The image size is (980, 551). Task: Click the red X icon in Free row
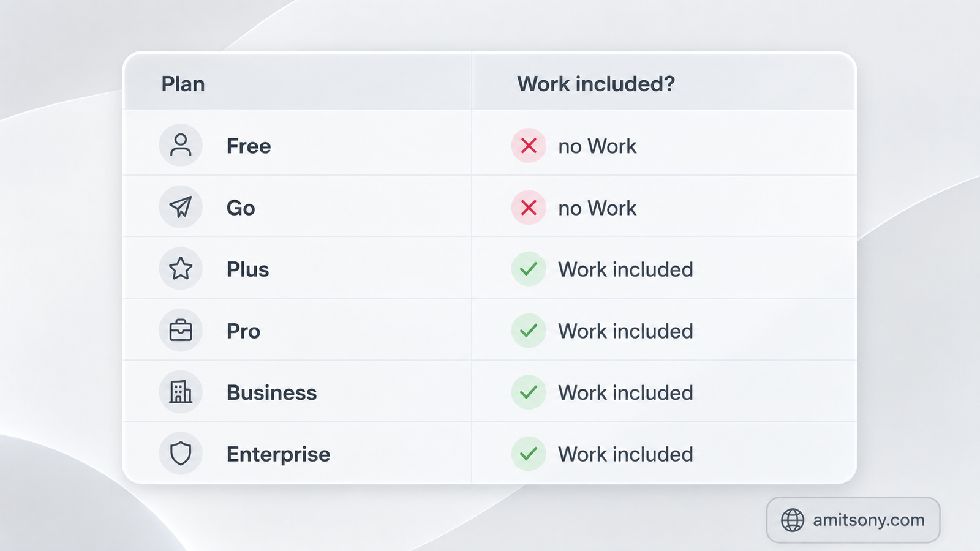pos(529,146)
